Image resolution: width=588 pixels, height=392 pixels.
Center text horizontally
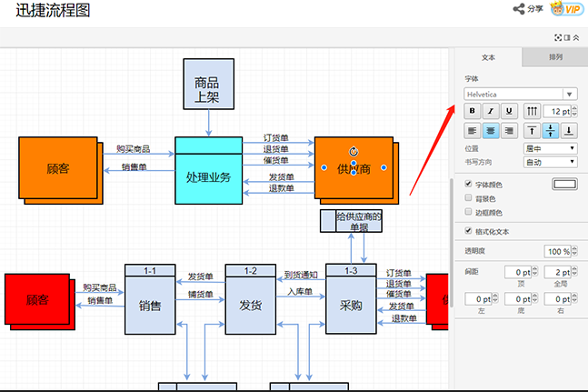click(x=491, y=131)
